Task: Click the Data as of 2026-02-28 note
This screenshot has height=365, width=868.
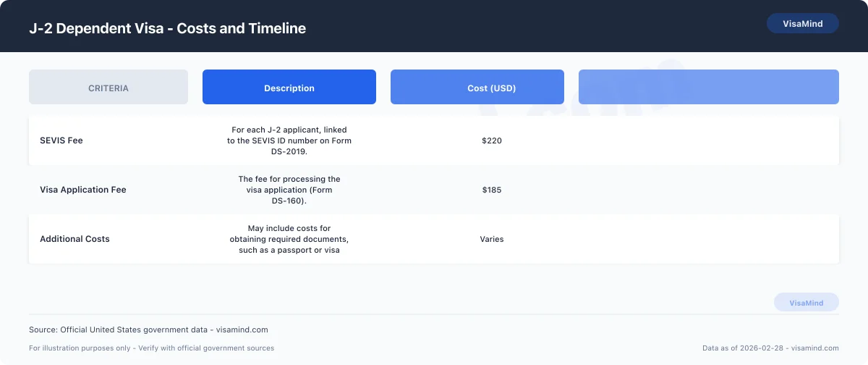Action: 770,348
